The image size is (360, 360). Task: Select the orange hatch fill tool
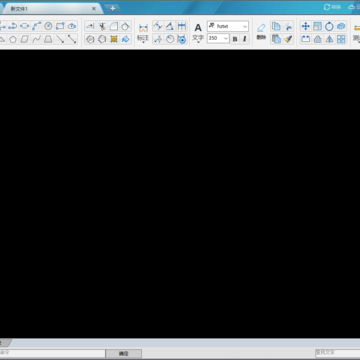coord(114,39)
